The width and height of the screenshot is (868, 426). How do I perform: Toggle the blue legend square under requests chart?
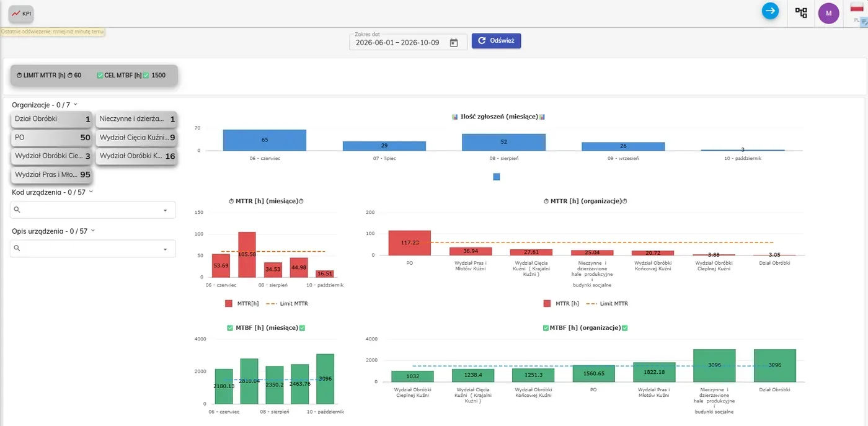(x=496, y=177)
